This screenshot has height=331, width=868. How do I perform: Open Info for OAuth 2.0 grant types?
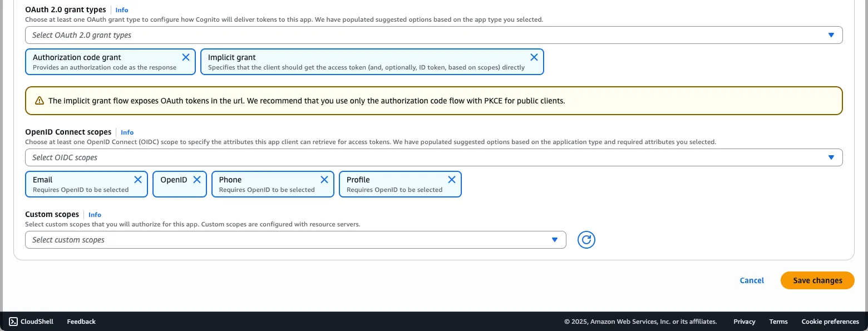click(122, 10)
